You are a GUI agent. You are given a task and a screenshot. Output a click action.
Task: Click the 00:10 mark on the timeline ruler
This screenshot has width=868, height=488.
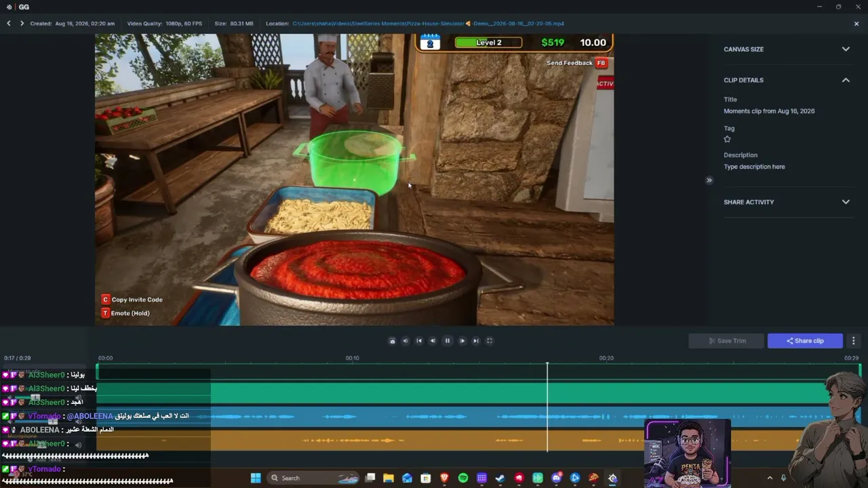click(353, 358)
